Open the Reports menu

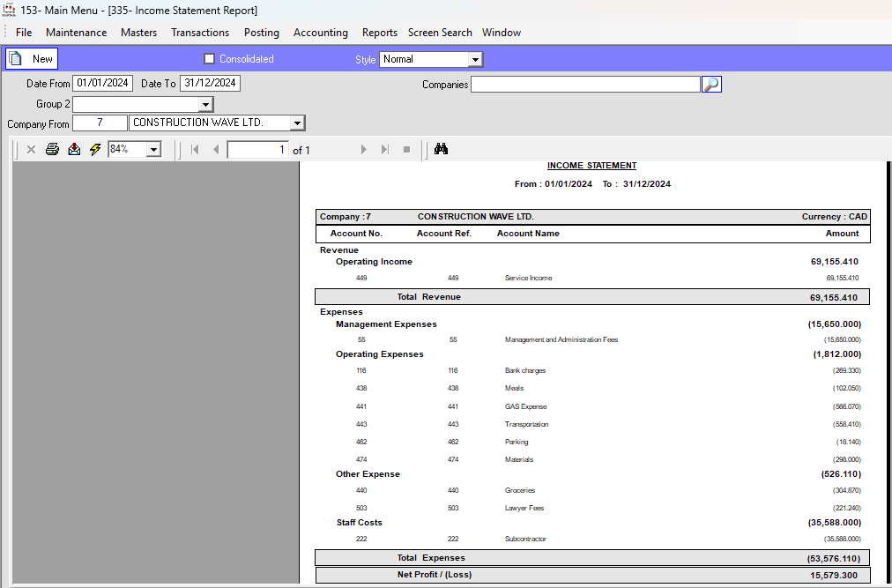[379, 33]
